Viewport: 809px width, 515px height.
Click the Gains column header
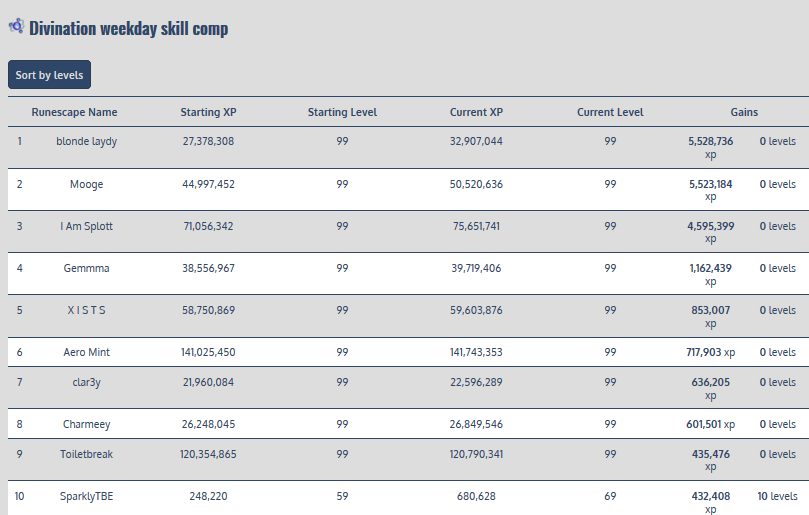click(744, 112)
